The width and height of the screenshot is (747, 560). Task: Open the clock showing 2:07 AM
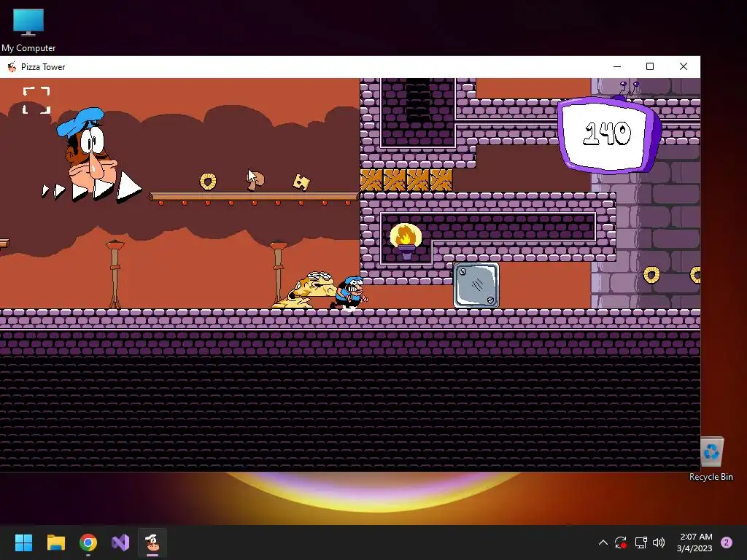pyautogui.click(x=695, y=542)
